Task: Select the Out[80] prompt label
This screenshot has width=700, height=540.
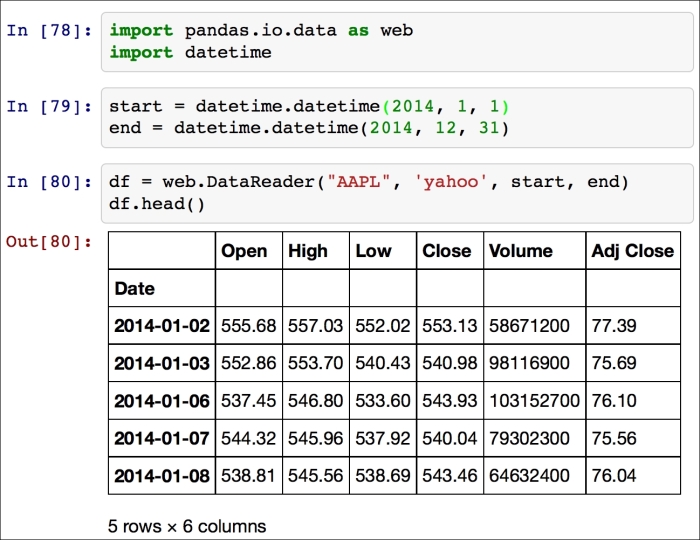Action: click(x=49, y=241)
